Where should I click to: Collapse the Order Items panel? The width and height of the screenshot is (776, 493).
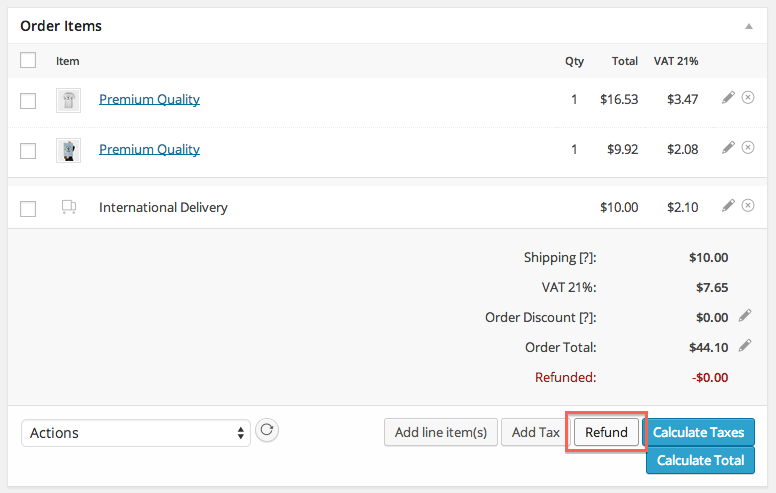click(749, 26)
